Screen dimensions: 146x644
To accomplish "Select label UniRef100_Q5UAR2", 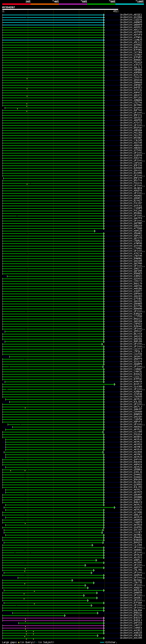I will click(131, 233).
